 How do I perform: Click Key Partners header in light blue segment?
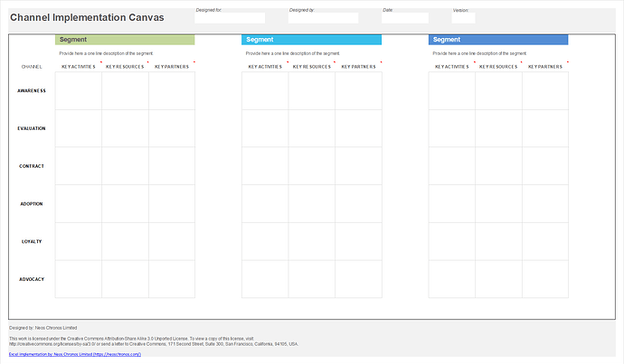pyautogui.click(x=358, y=67)
